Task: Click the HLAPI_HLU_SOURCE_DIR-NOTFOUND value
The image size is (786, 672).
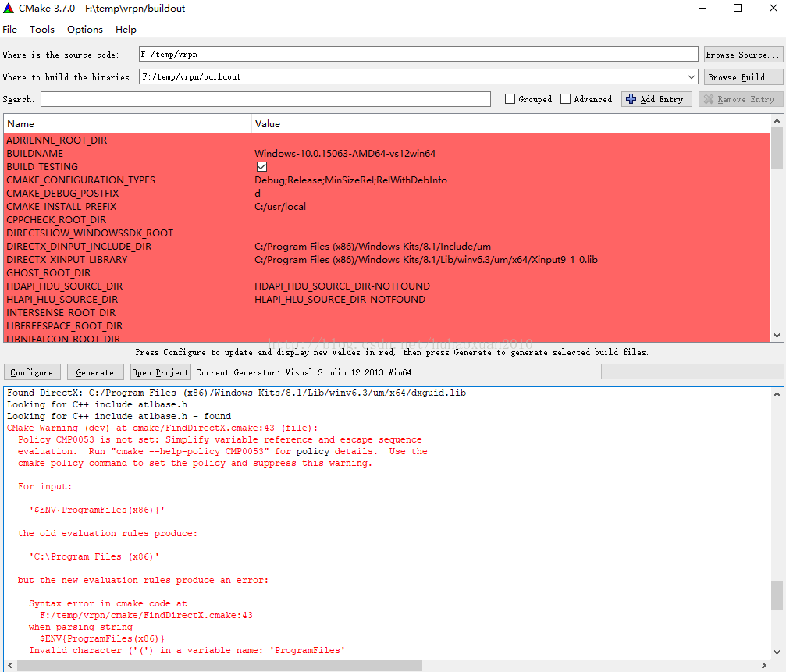Action: coord(340,300)
